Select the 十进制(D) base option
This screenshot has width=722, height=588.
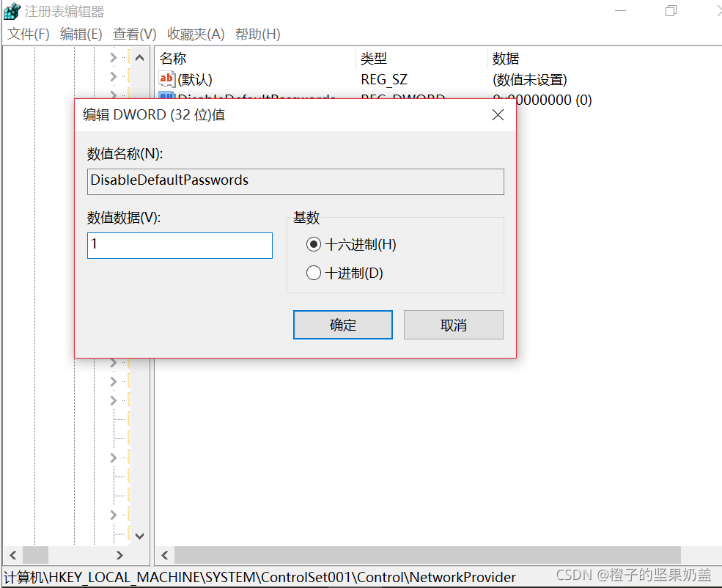click(314, 272)
